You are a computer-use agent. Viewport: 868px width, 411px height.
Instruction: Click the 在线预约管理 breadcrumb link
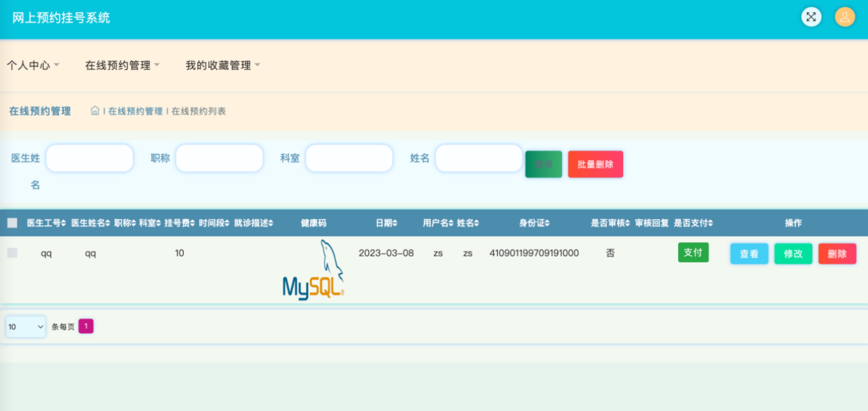pyautogui.click(x=136, y=111)
